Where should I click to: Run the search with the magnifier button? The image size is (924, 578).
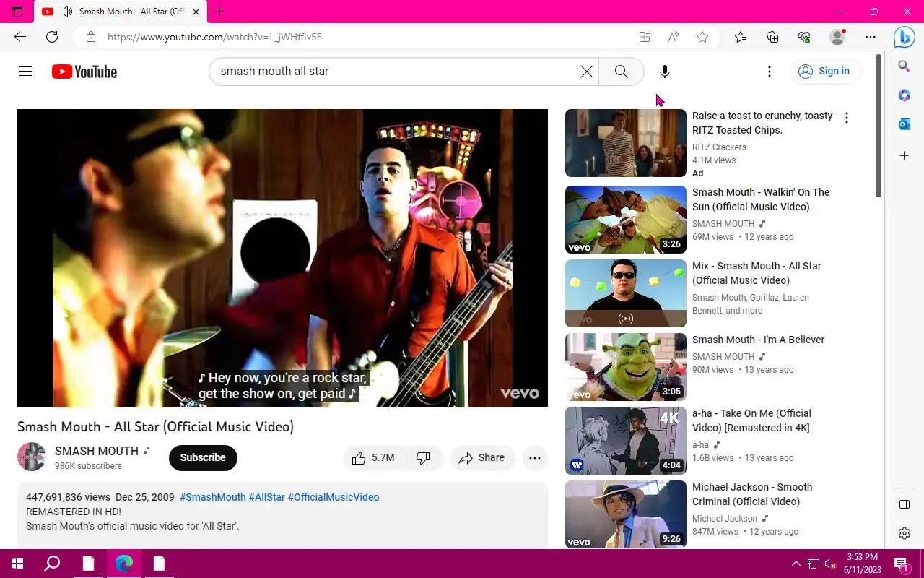(x=621, y=72)
